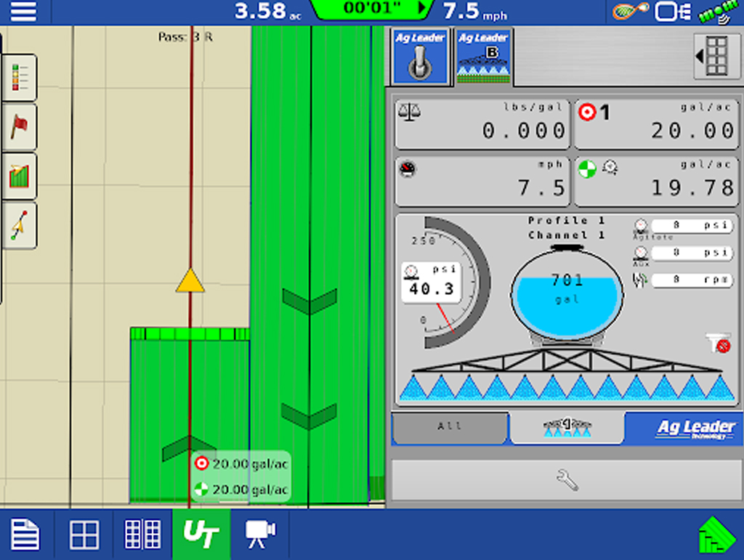The width and height of the screenshot is (744, 560).
Task: Open the camera video view
Action: pos(259,535)
